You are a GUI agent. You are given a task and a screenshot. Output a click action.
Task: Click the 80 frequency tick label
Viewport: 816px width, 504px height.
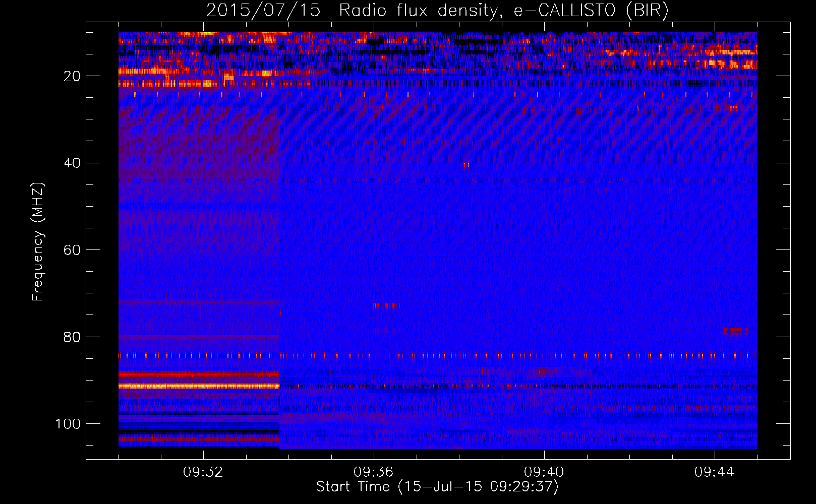point(73,337)
